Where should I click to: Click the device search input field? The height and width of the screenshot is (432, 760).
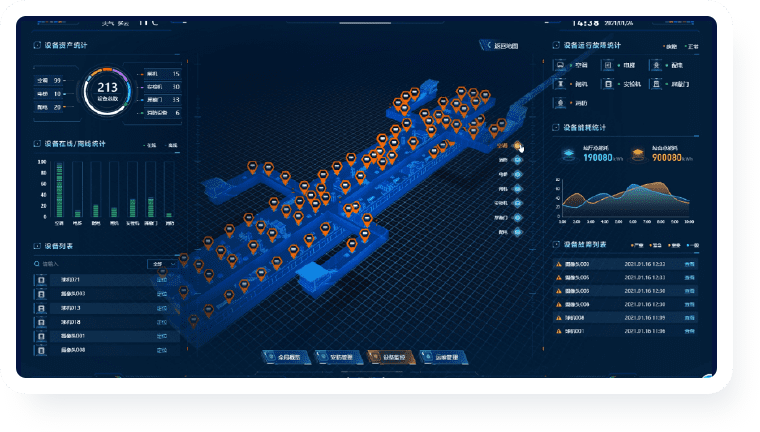(x=92, y=264)
